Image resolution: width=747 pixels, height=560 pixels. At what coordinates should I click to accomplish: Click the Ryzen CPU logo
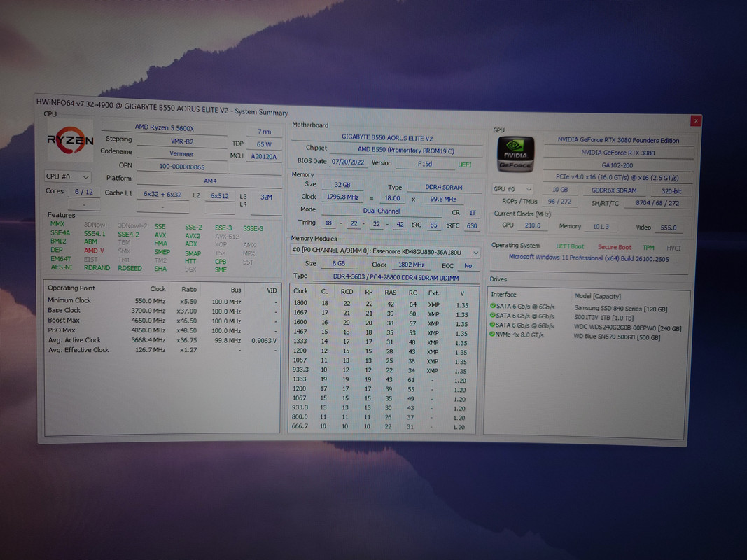(x=70, y=140)
